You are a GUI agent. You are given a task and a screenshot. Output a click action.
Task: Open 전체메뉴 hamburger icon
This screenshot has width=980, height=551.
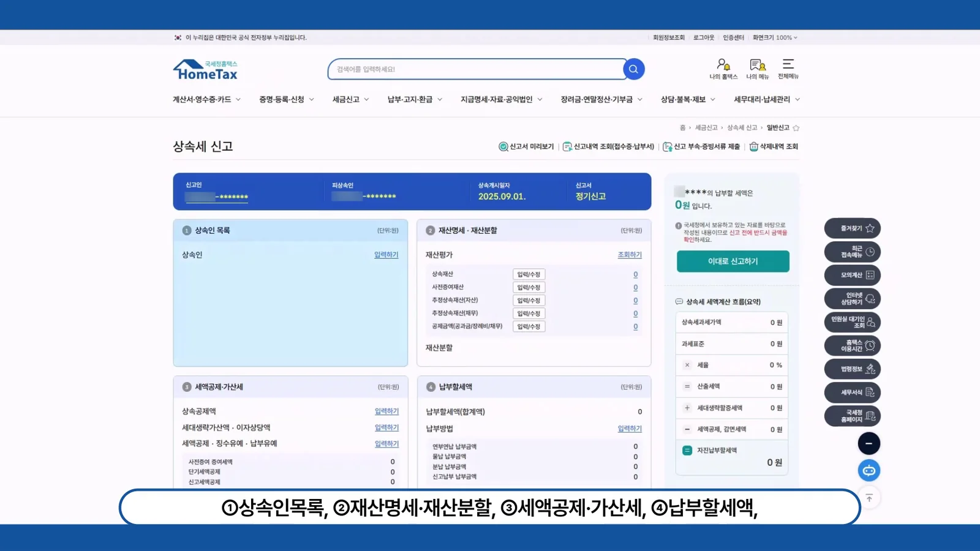[788, 69]
